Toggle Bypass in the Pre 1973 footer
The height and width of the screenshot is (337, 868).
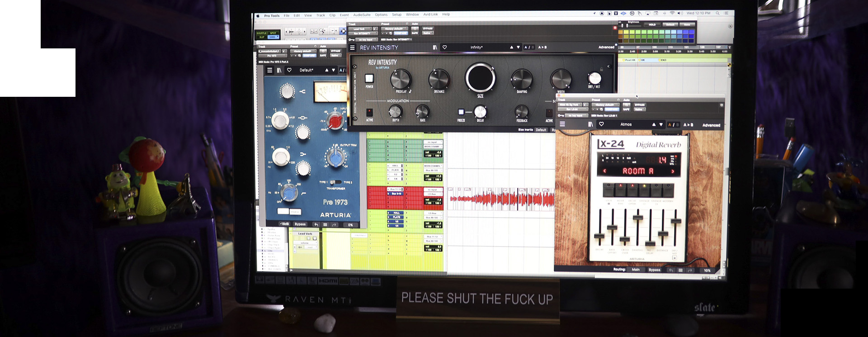300,224
